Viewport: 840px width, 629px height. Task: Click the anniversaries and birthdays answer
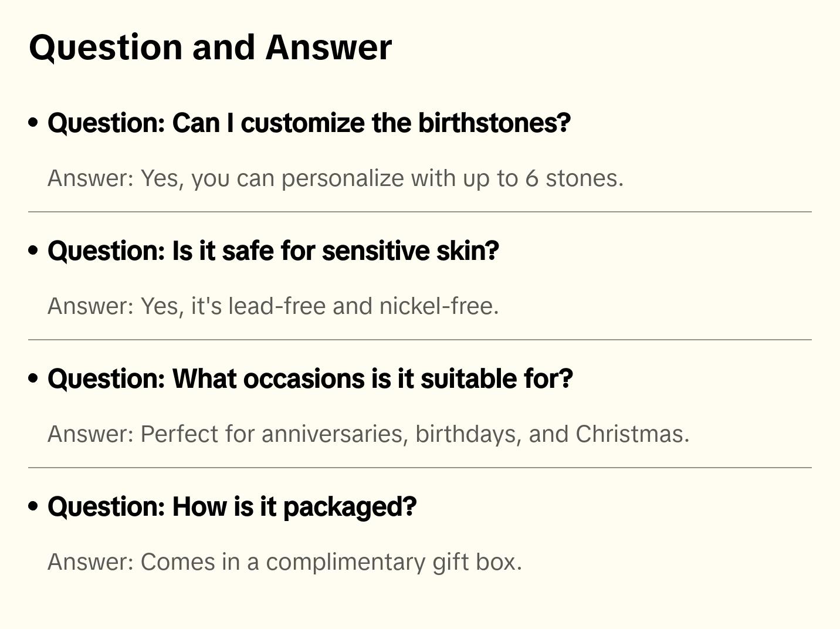[368, 434]
